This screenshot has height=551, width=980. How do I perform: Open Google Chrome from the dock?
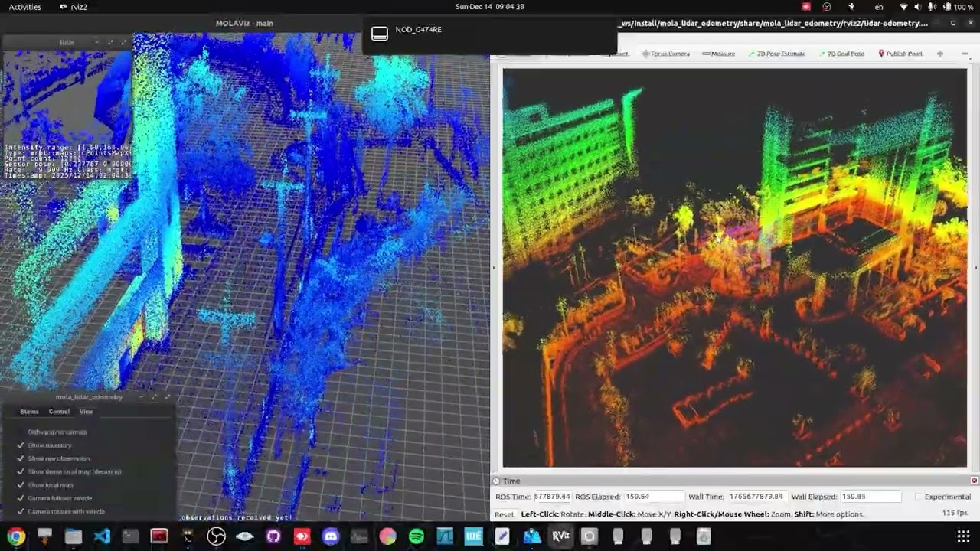[16, 536]
